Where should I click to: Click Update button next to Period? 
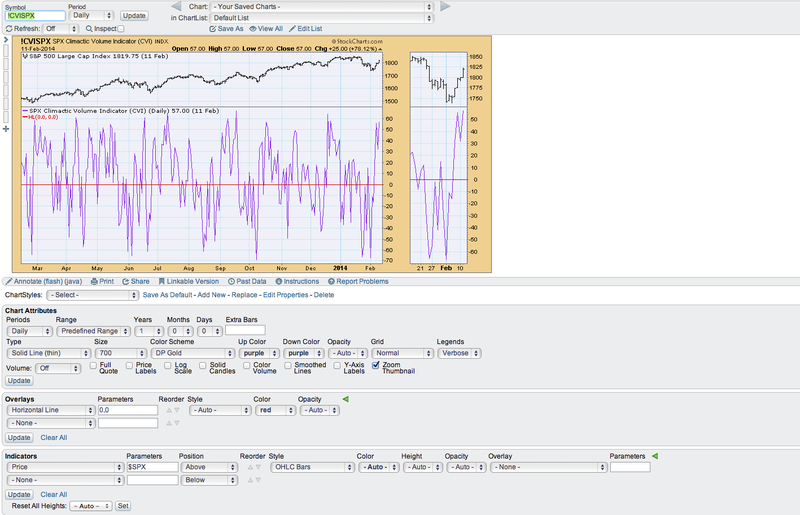[134, 16]
